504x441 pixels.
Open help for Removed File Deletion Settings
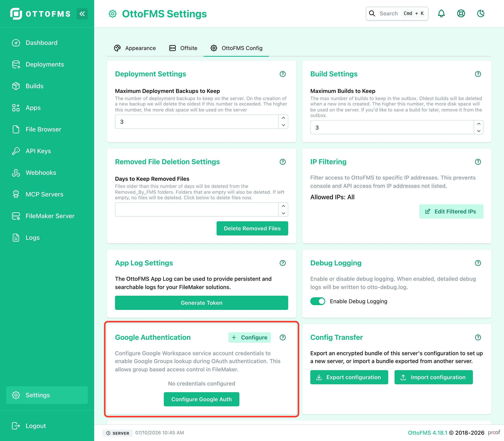[x=283, y=162]
